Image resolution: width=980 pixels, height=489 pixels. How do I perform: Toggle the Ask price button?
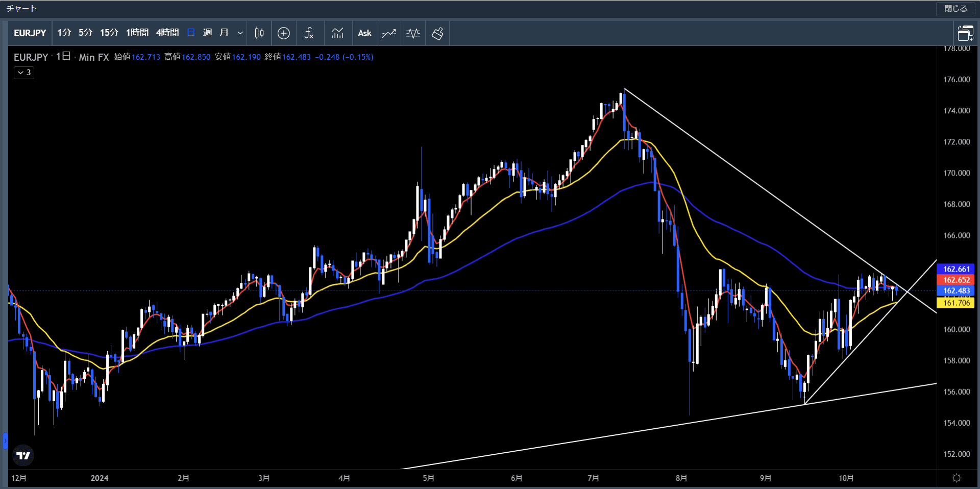coord(364,33)
